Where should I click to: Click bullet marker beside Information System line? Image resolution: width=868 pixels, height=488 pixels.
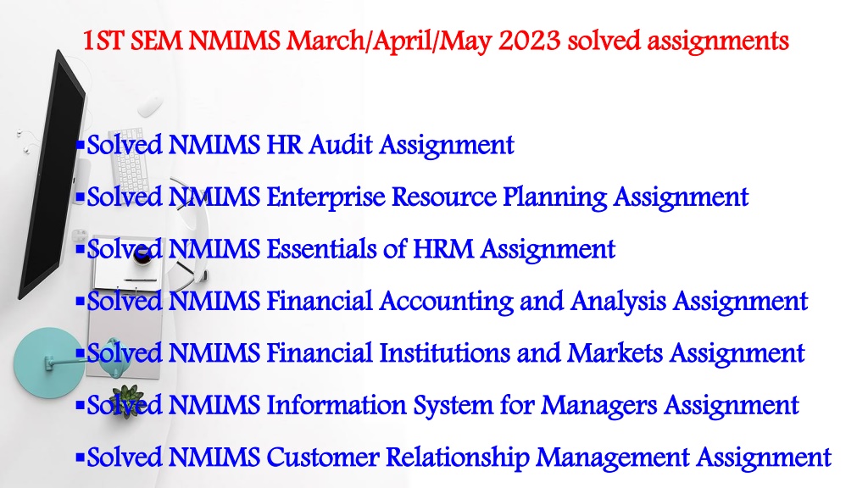pyautogui.click(x=80, y=406)
